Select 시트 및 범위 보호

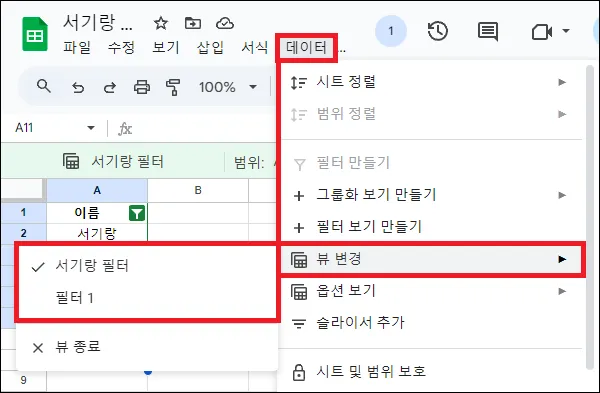(431, 372)
